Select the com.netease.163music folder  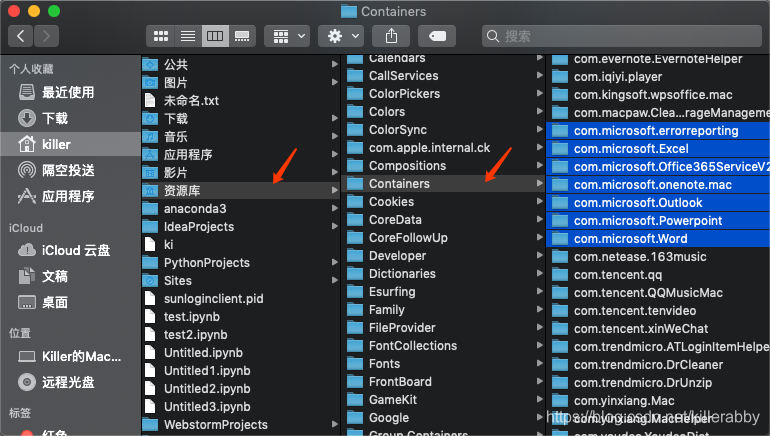tap(658, 257)
